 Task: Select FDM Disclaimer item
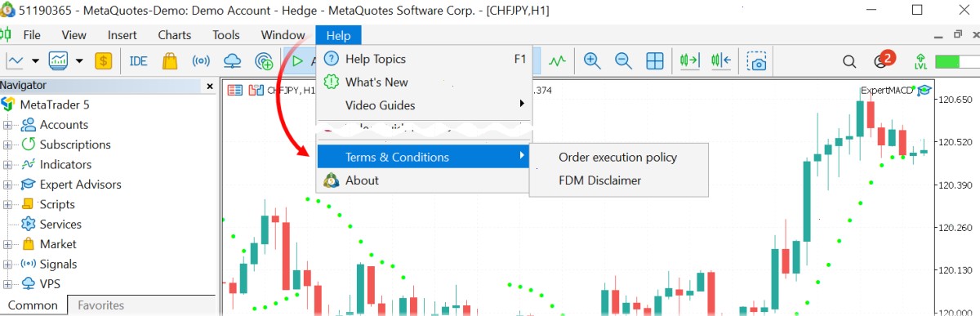pyautogui.click(x=618, y=180)
